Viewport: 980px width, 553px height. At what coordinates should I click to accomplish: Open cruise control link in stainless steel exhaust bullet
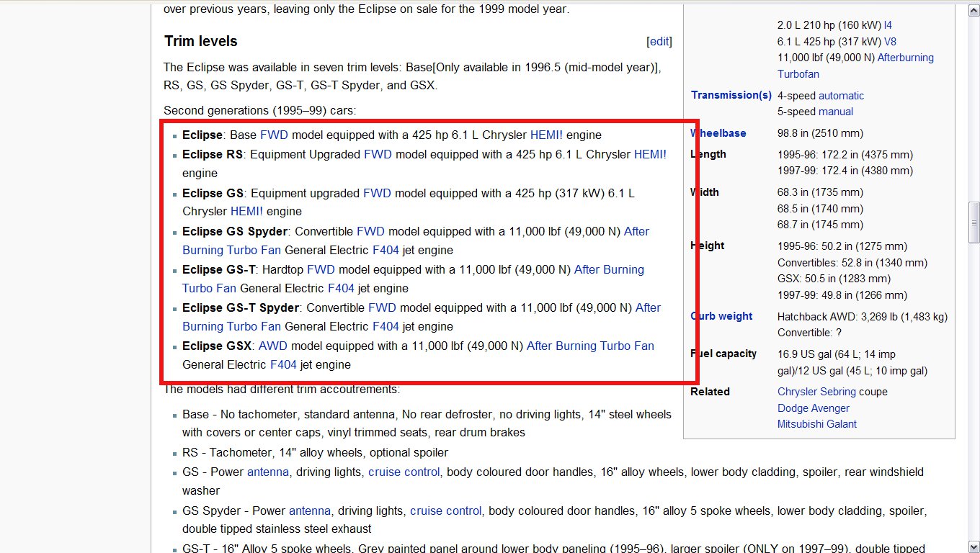point(447,511)
